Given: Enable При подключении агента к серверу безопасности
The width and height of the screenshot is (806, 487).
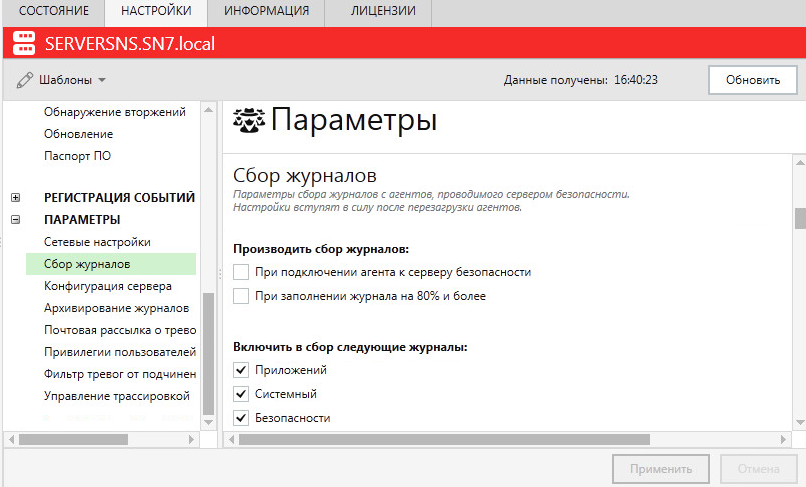Looking at the screenshot, I should [x=241, y=272].
